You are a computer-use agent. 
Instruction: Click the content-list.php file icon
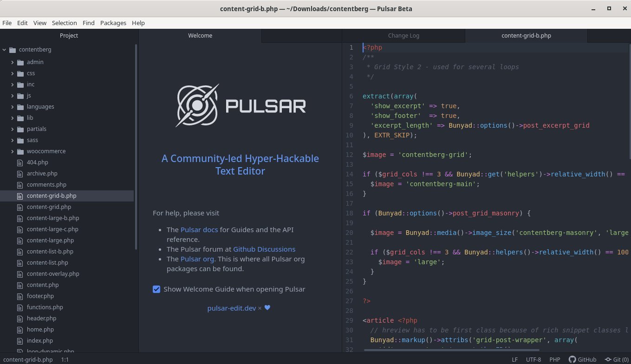(20, 263)
